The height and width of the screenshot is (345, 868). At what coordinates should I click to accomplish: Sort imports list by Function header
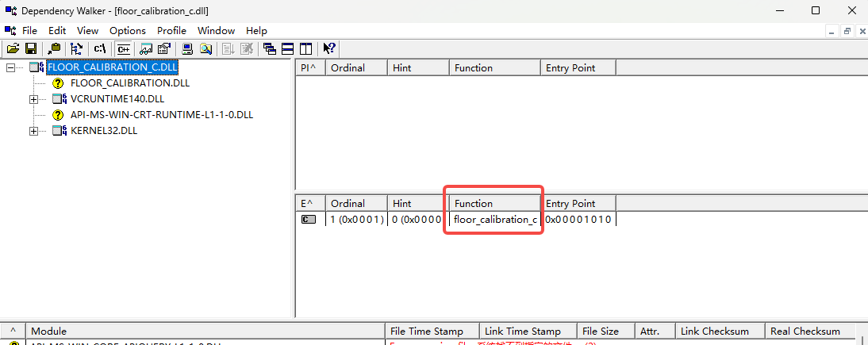[494, 68]
